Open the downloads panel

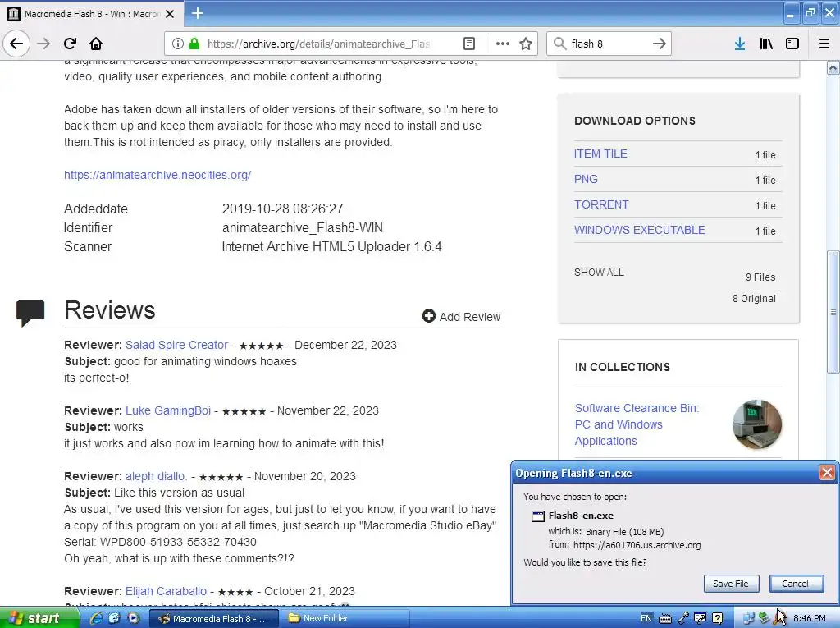[740, 44]
